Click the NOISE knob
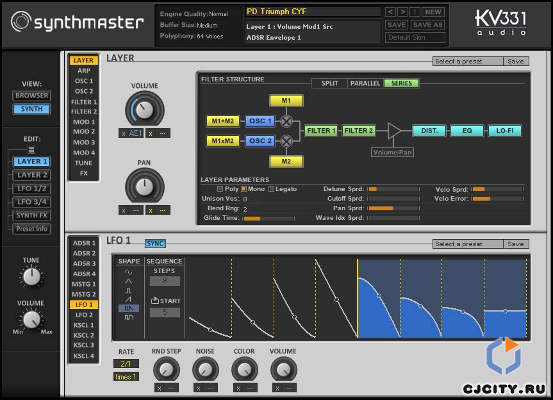 205,370
